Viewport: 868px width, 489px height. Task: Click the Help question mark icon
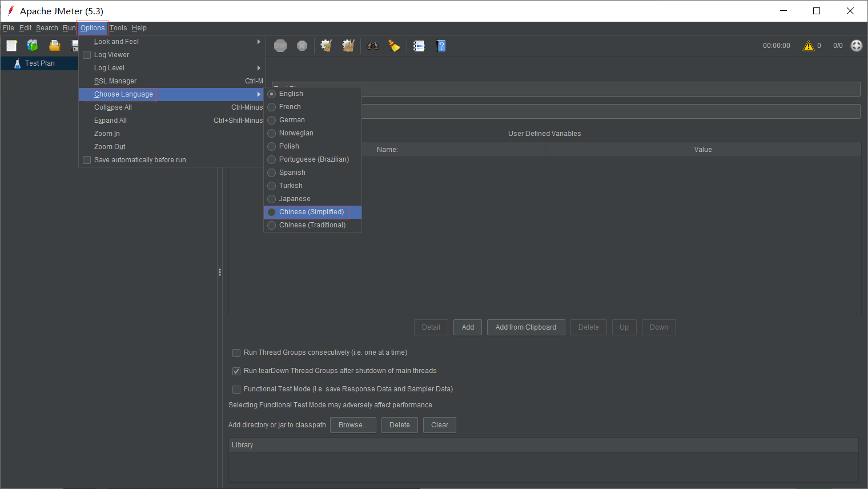[441, 46]
